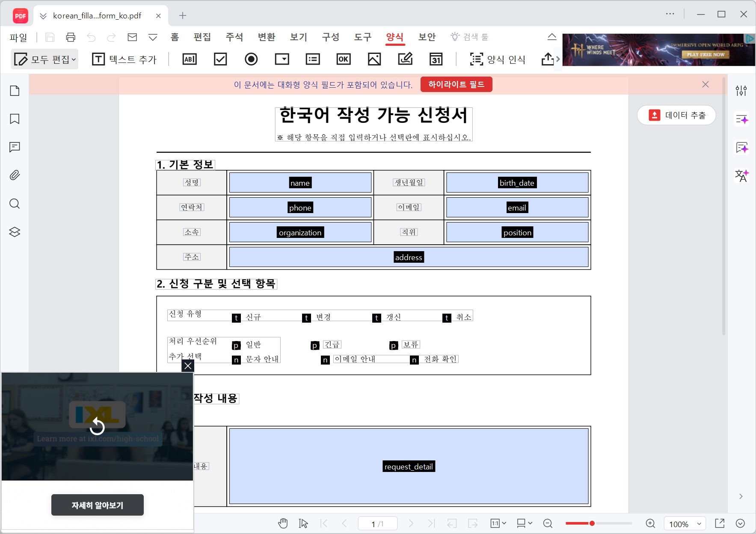Select the list box form tool

[x=313, y=59]
